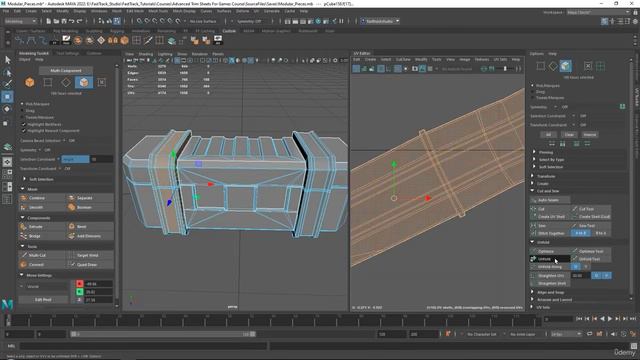The width and height of the screenshot is (640, 360).
Task: Click Add Divisions tool
Action: point(90,236)
